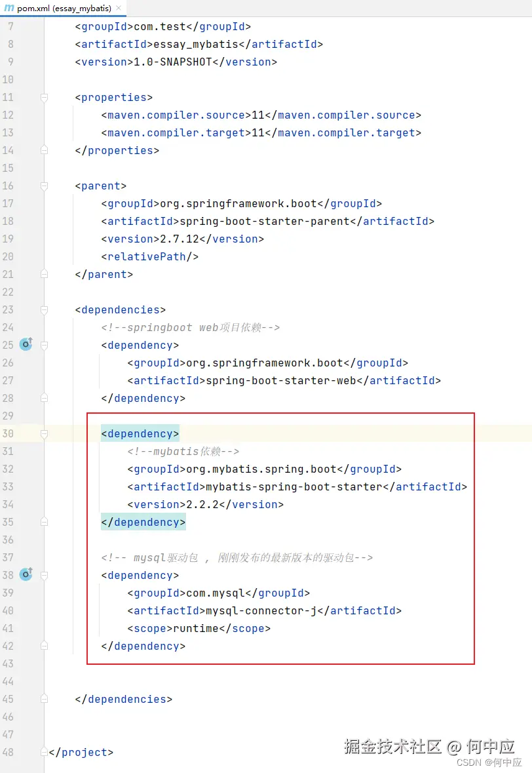This screenshot has height=773, width=532.
Task: Click line number 20 in the gutter
Action: click(x=9, y=256)
